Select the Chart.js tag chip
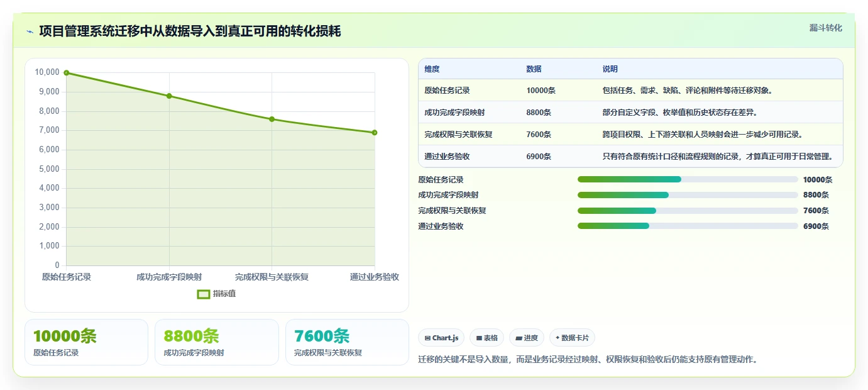 click(441, 338)
